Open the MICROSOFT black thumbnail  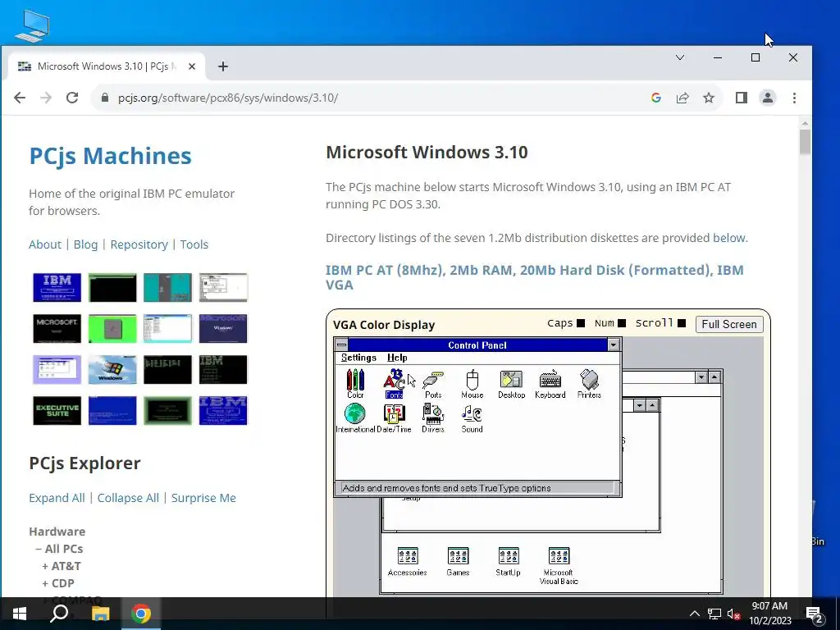pyautogui.click(x=57, y=328)
